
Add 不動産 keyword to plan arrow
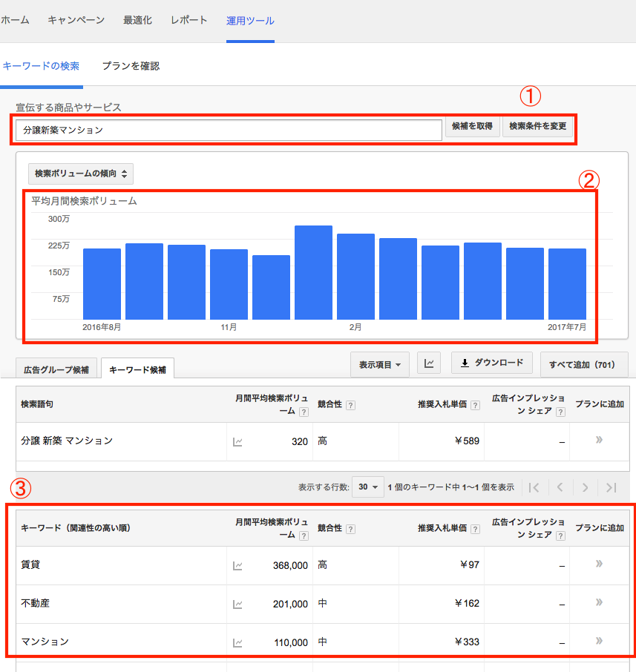pos(599,602)
